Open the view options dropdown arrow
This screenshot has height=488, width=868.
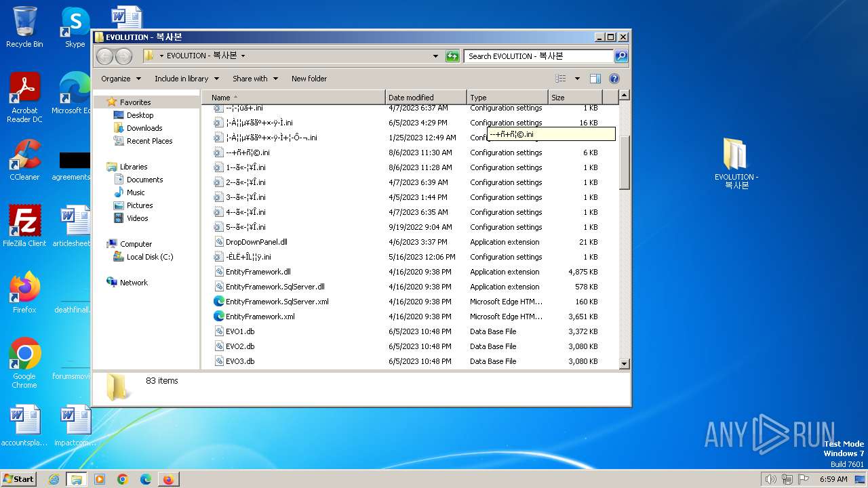click(x=577, y=79)
